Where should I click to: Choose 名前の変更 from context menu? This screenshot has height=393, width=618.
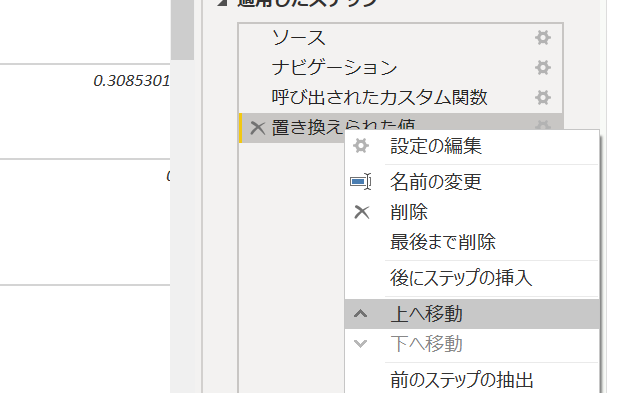pos(472,182)
